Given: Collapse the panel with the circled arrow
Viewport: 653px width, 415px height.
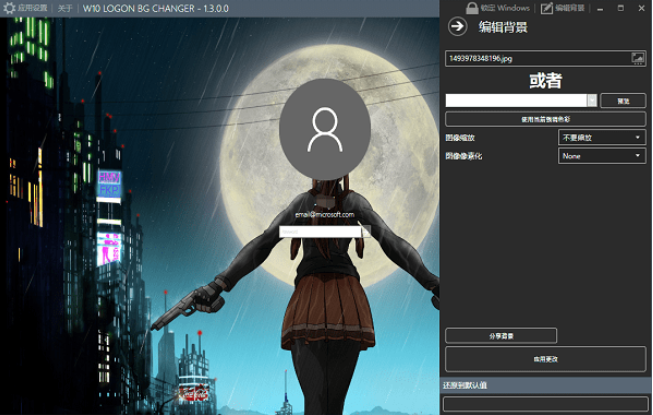Looking at the screenshot, I should (x=457, y=26).
